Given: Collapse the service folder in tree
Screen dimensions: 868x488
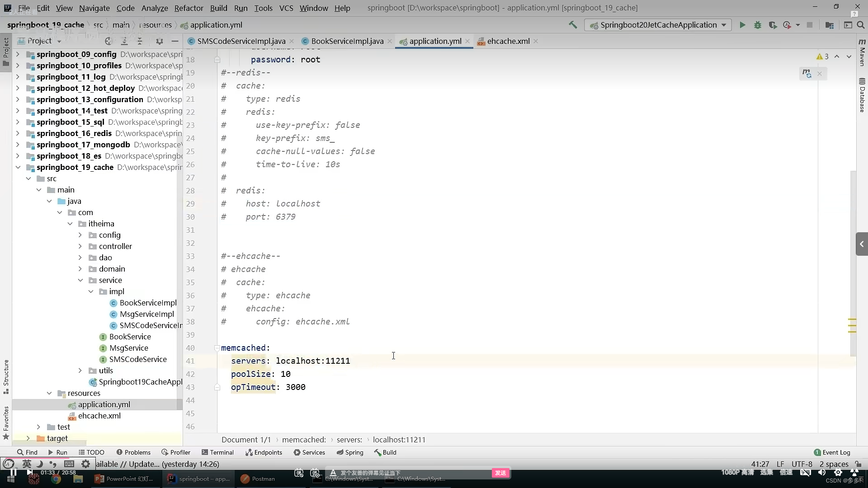Looking at the screenshot, I should (x=80, y=280).
